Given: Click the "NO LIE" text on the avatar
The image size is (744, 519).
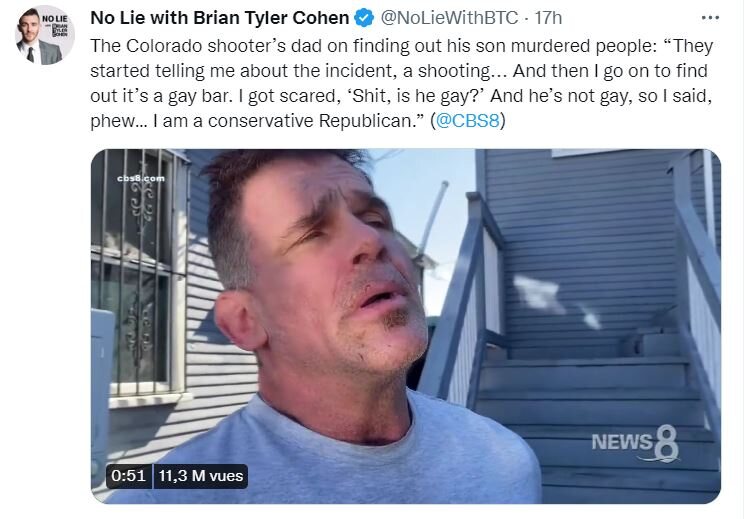Looking at the screenshot, I should pos(55,19).
